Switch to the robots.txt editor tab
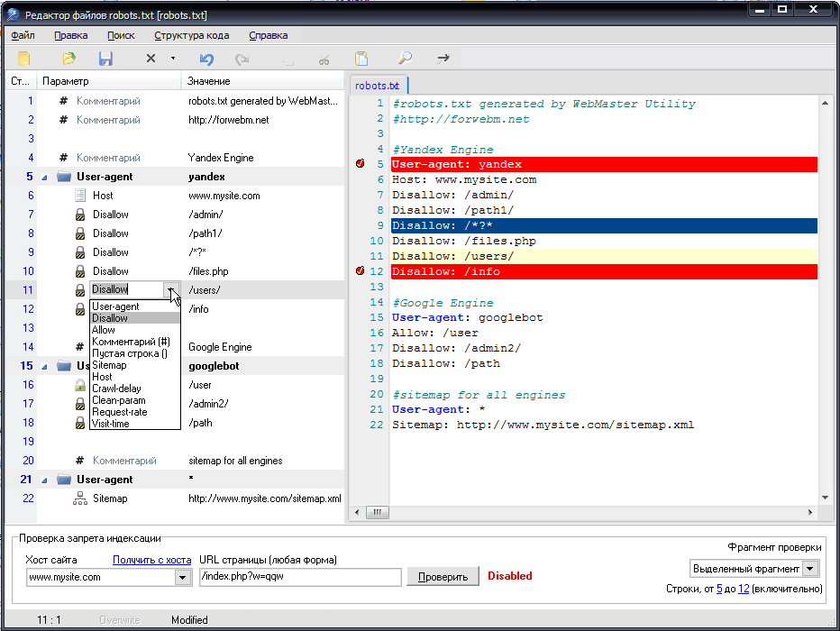Viewport: 840px width, 631px height. 378,86
